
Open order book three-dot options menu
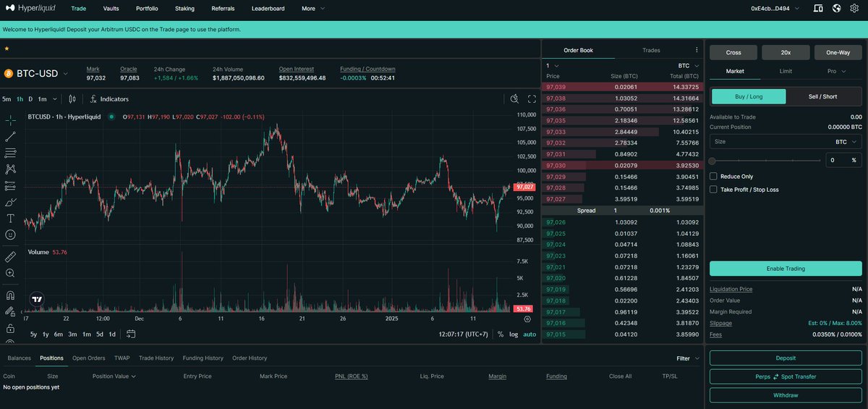pyautogui.click(x=697, y=50)
